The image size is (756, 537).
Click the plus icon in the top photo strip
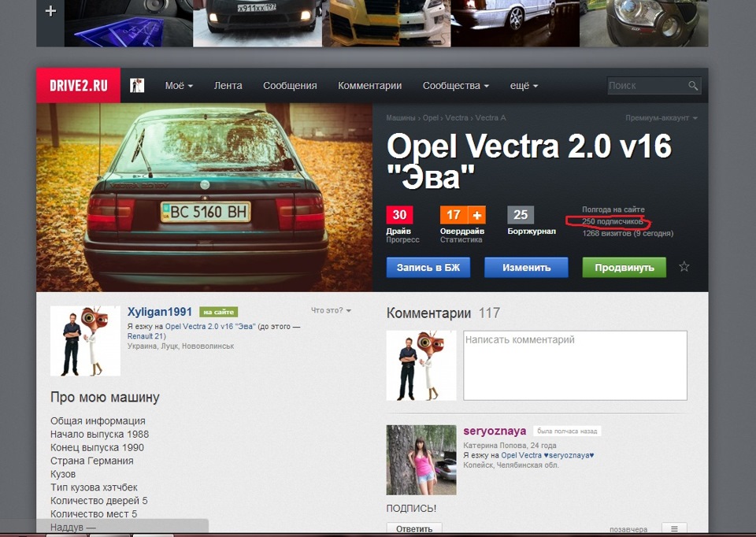pyautogui.click(x=50, y=11)
